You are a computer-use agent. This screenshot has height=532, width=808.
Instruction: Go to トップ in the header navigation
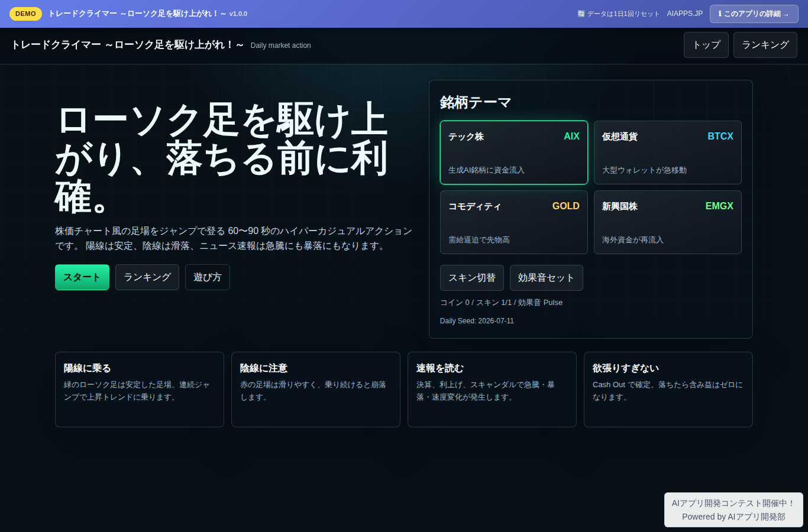click(x=706, y=45)
